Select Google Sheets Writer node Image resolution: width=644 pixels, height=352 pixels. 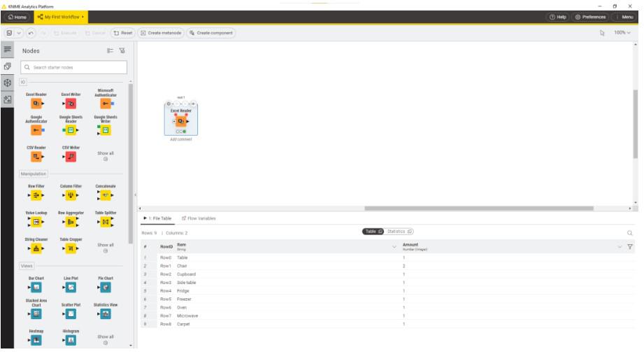[106, 130]
